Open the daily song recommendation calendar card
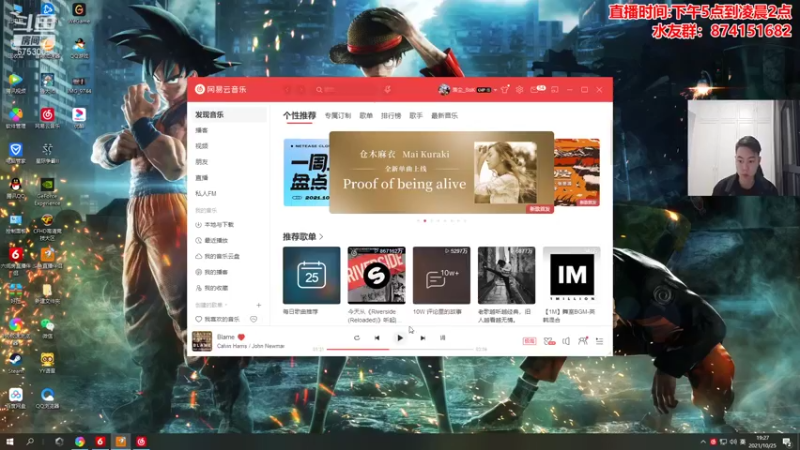This screenshot has height=450, width=800. tap(311, 276)
